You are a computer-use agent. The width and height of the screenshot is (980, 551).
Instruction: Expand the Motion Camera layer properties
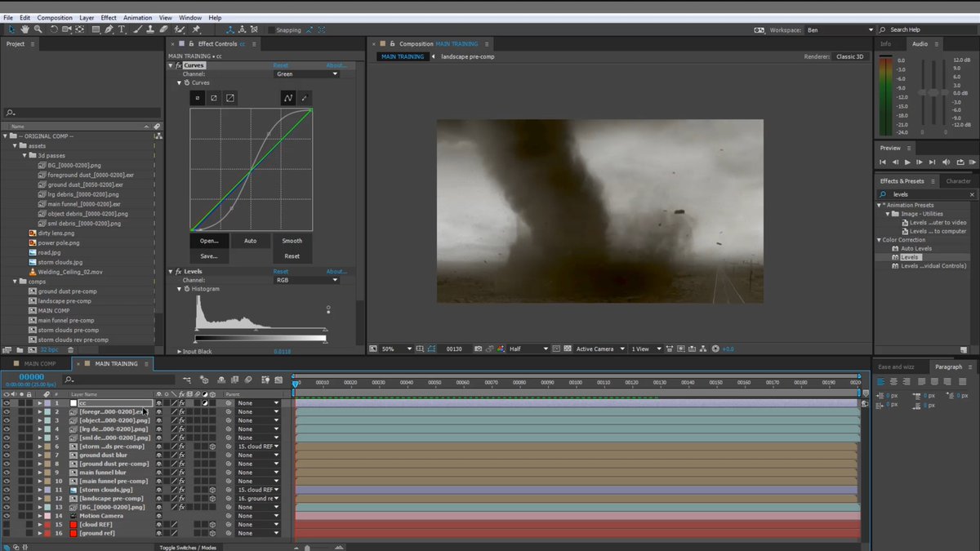coord(39,516)
